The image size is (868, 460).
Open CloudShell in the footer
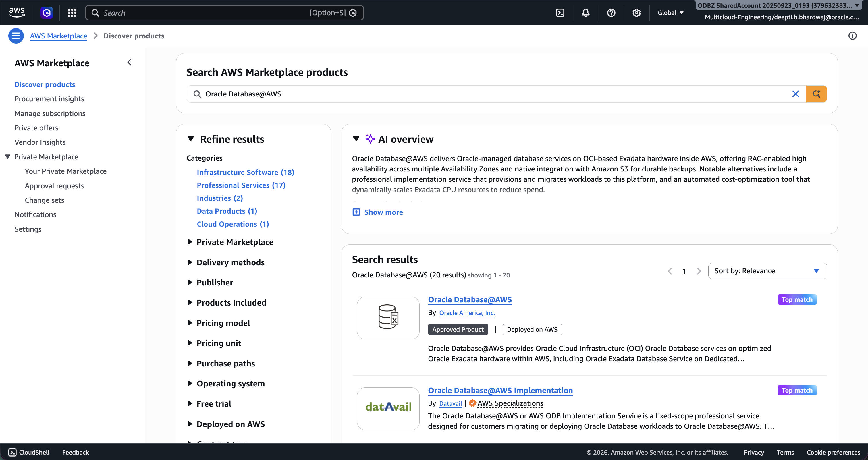[29, 452]
